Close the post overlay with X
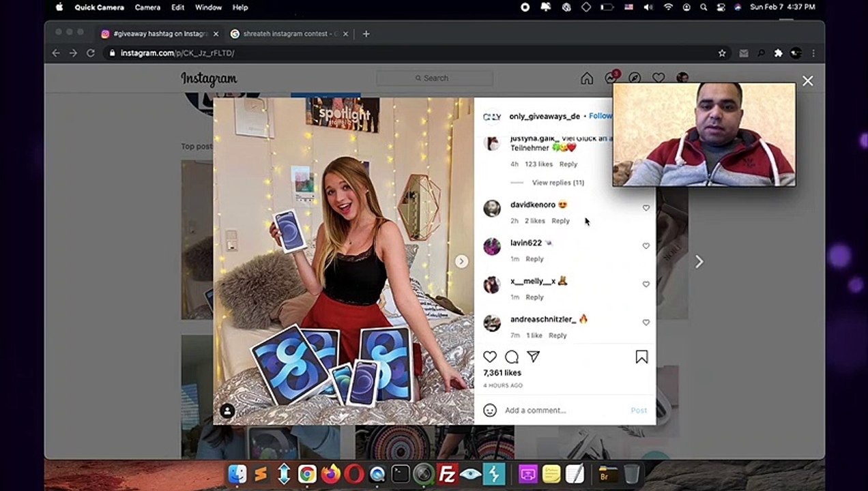 point(808,81)
